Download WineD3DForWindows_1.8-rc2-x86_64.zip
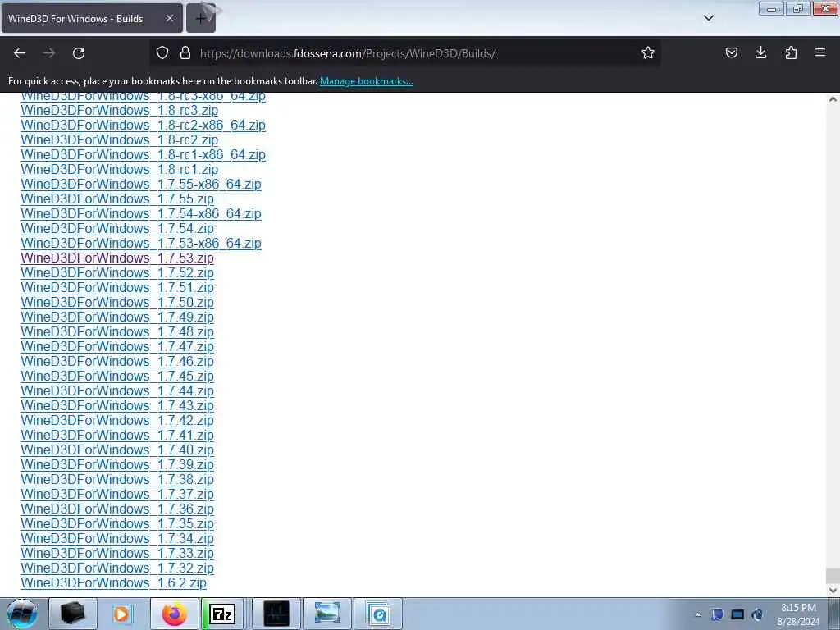 (x=143, y=125)
